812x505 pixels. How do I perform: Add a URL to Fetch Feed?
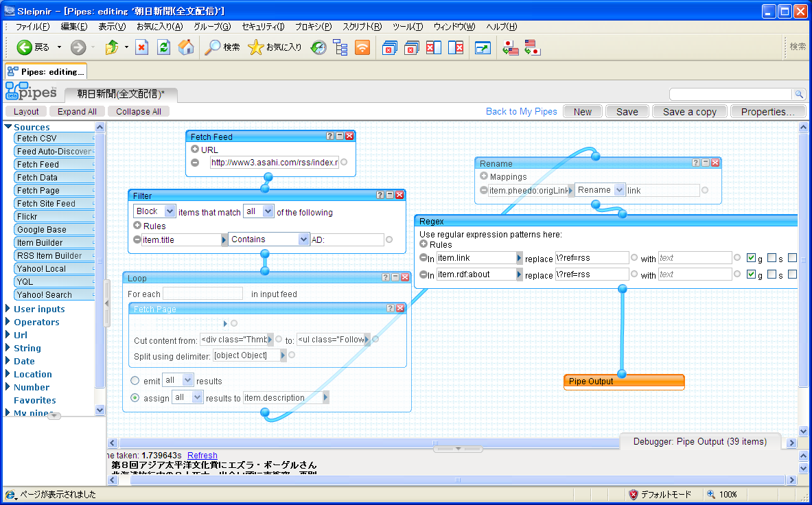click(x=195, y=150)
